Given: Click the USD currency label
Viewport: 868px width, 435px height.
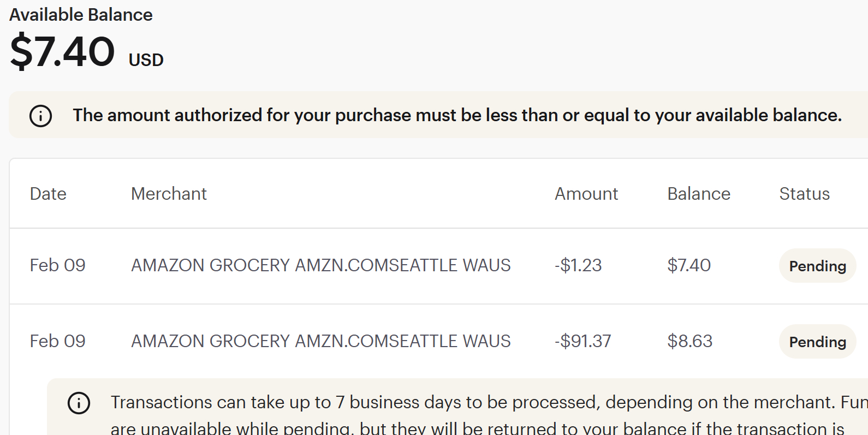Looking at the screenshot, I should pyautogui.click(x=146, y=59).
